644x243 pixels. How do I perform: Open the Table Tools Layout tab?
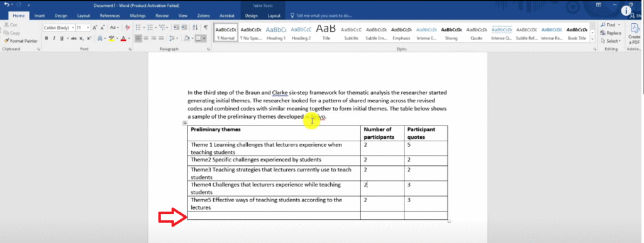(x=274, y=16)
